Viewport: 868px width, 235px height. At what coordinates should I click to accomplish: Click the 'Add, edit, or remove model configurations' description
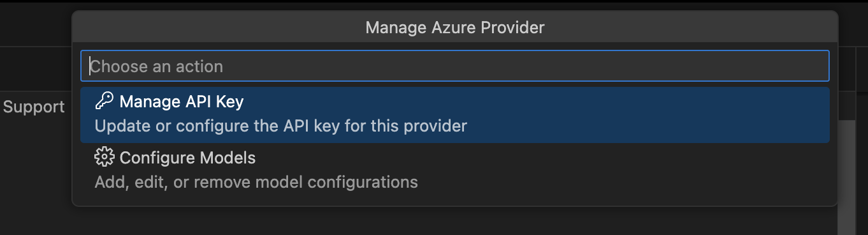pyautogui.click(x=256, y=182)
